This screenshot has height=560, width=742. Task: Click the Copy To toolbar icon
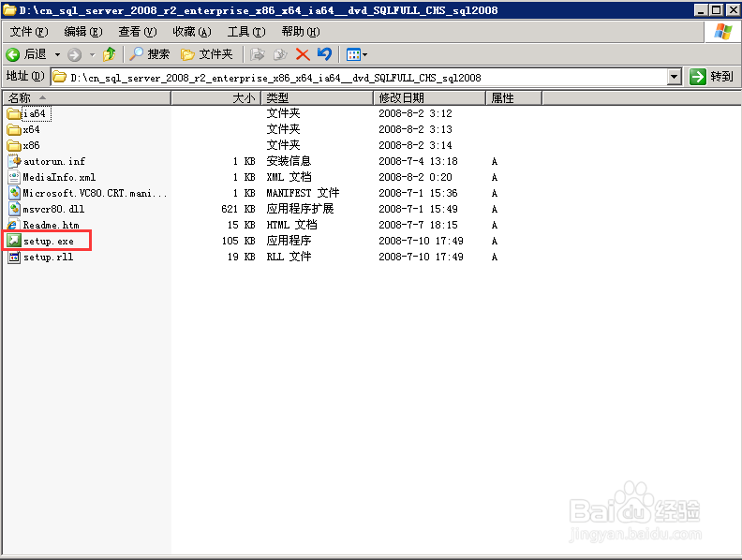[280, 55]
